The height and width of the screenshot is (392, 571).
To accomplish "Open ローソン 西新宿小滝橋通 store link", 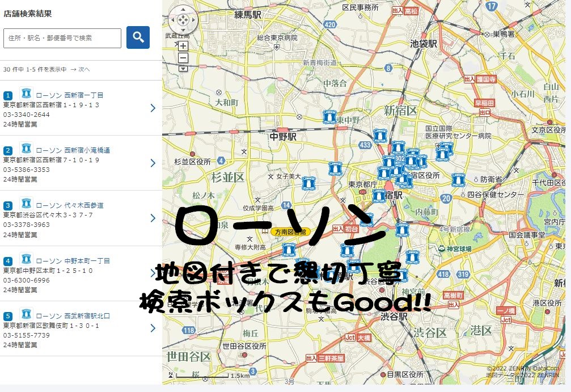I will coord(73,150).
